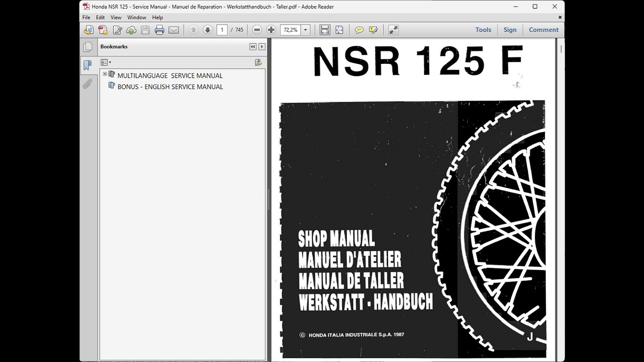Click the email envelope icon
The width and height of the screenshot is (644, 362).
click(174, 30)
